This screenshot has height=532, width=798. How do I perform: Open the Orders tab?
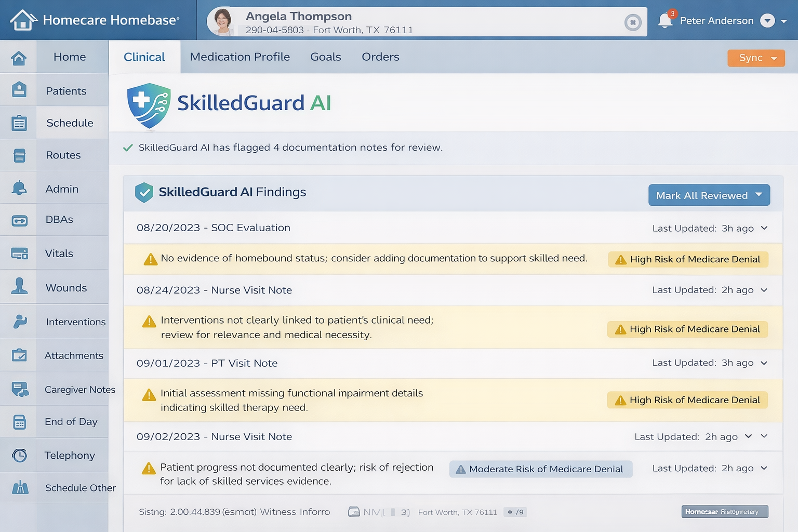[x=380, y=57]
